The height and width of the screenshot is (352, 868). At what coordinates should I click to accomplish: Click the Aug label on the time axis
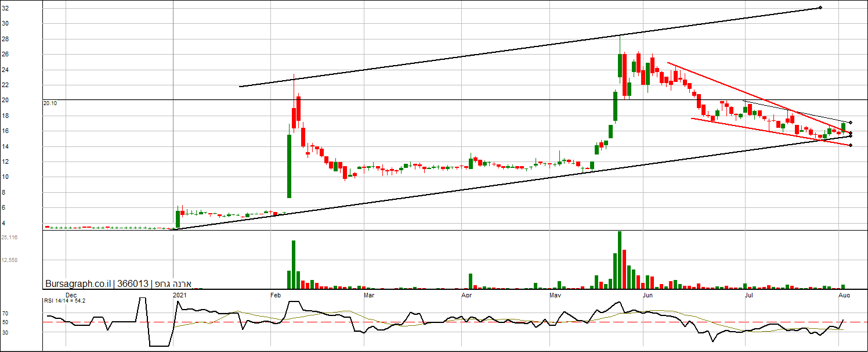tap(845, 295)
